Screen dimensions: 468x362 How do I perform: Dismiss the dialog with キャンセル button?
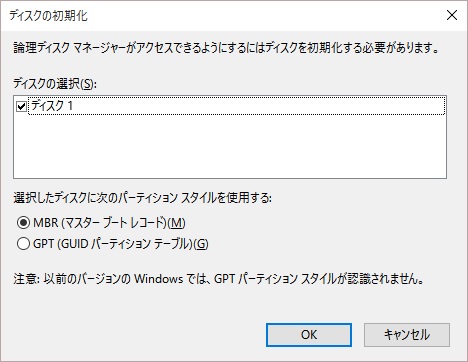click(407, 335)
